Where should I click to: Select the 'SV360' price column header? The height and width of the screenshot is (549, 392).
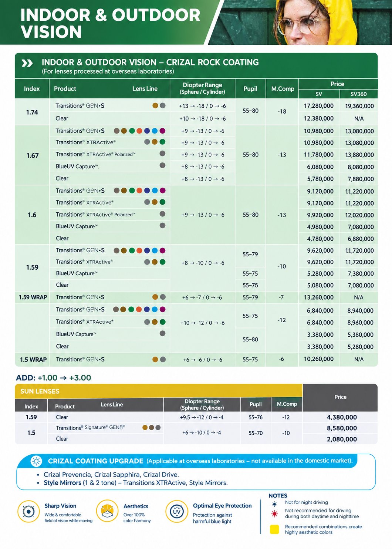(x=359, y=94)
